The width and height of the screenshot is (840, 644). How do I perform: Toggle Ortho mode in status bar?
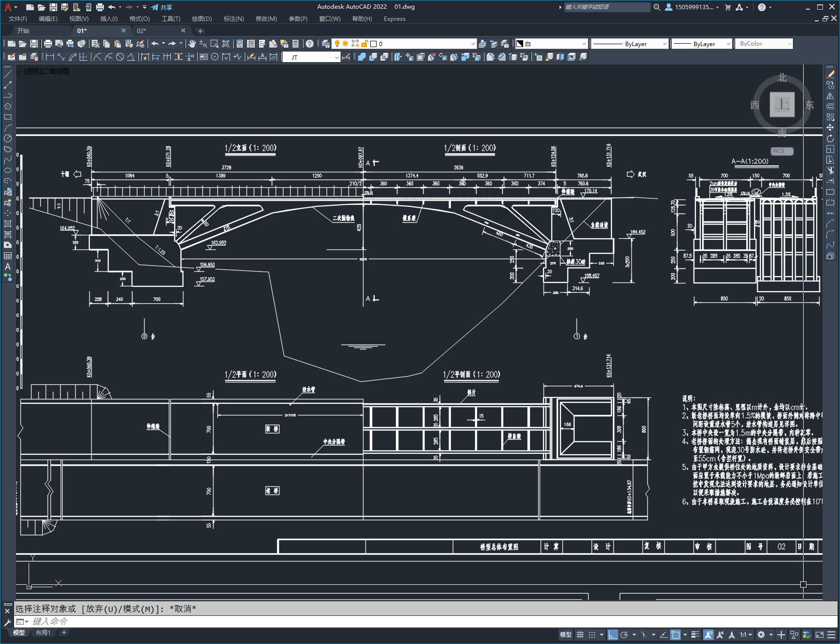pyautogui.click(x=612, y=634)
